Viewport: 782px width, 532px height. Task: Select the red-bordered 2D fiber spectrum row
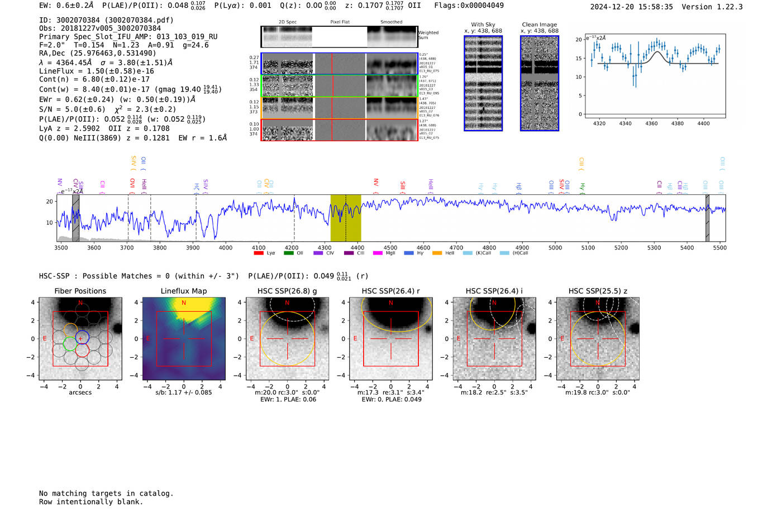(x=339, y=130)
